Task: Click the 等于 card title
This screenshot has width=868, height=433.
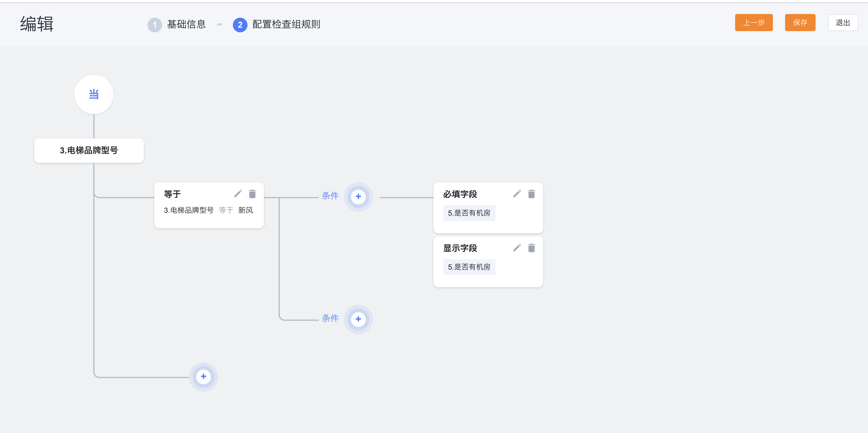Action: 172,194
